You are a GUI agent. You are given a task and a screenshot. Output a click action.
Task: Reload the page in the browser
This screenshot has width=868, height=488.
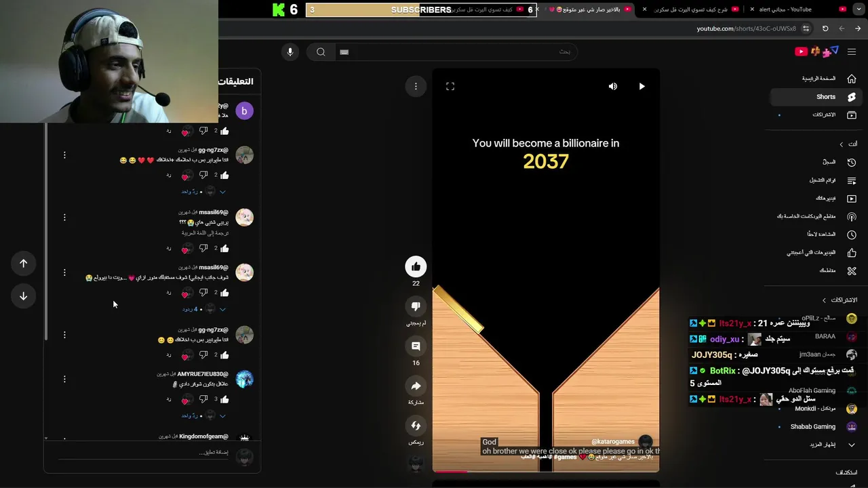(825, 28)
